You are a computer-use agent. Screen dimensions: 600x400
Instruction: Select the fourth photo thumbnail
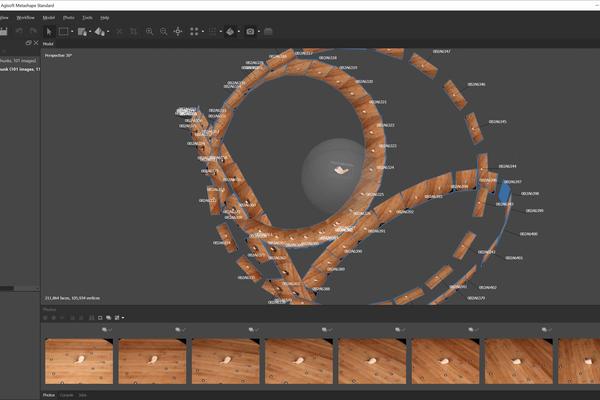point(299,361)
